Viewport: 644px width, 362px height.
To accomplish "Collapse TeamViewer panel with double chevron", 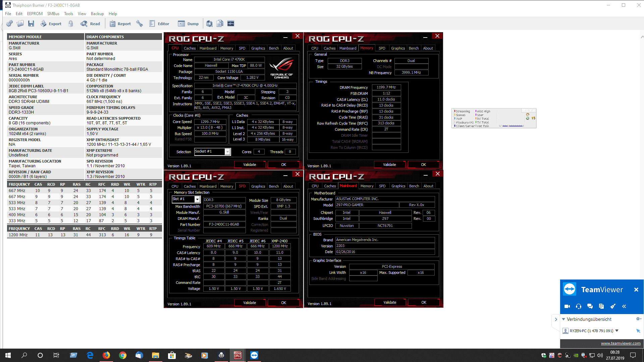I will click(x=624, y=306).
